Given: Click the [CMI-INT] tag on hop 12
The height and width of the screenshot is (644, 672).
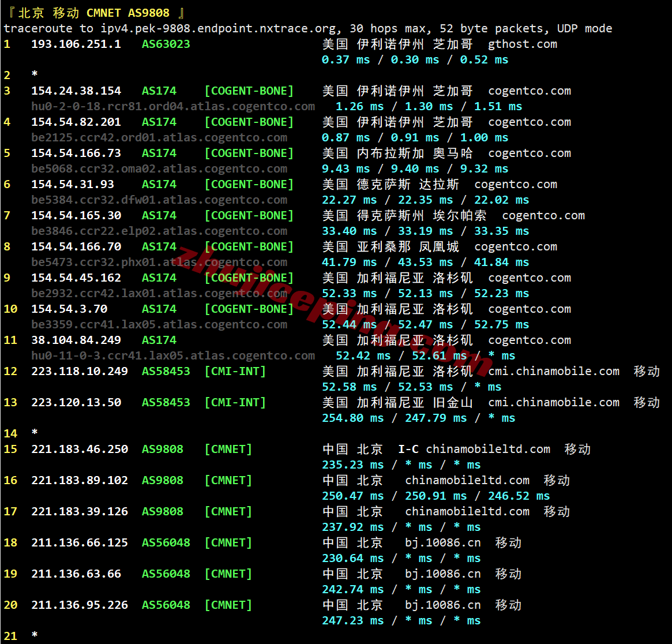Looking at the screenshot, I should (235, 371).
